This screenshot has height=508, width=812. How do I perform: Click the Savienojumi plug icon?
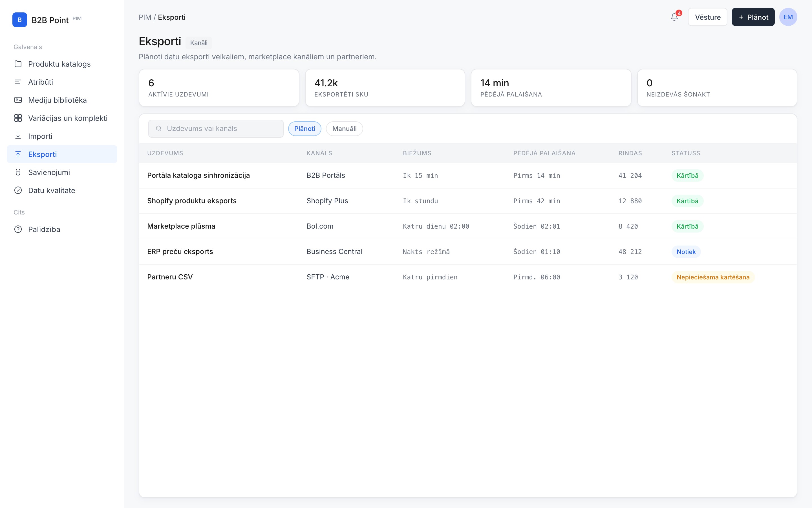(x=18, y=172)
